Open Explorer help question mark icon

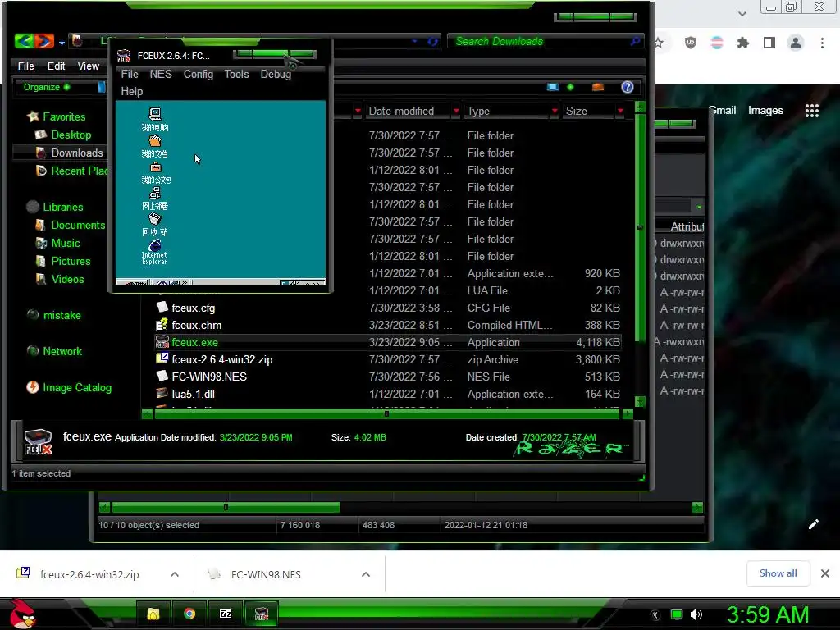click(628, 87)
